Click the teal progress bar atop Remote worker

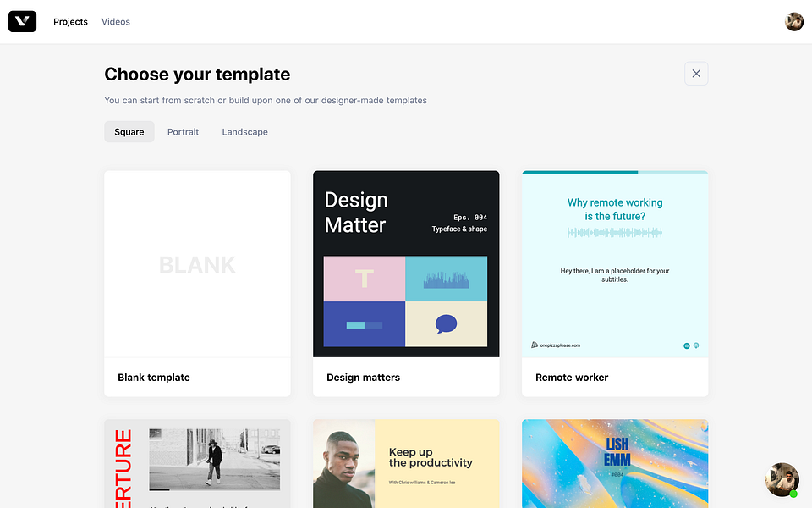[x=615, y=172]
